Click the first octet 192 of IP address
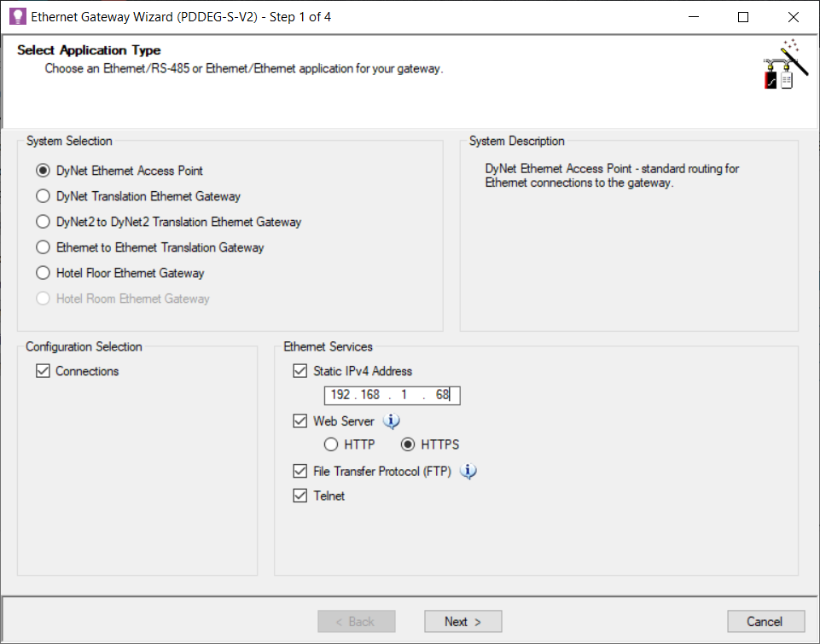The image size is (820, 644). pyautogui.click(x=341, y=396)
